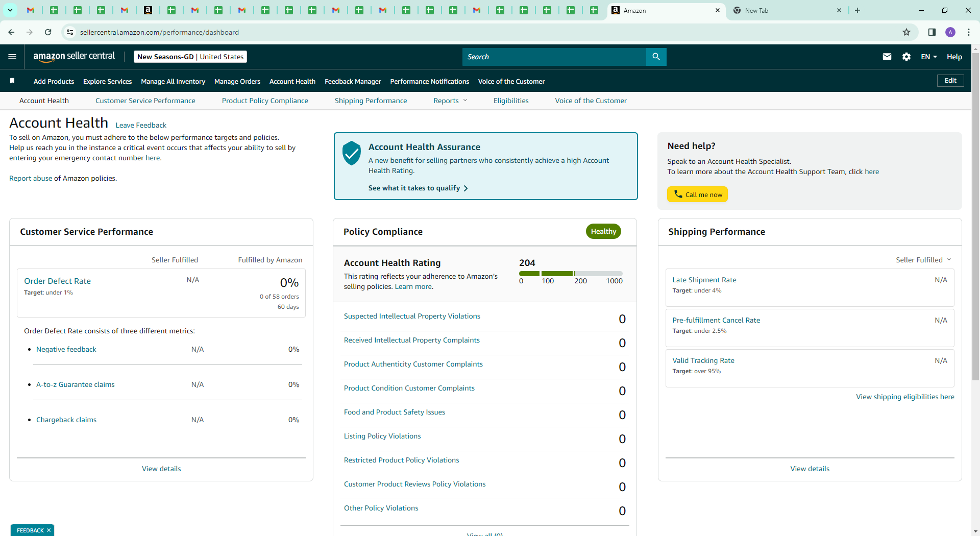
Task: Click the Report abuse link
Action: 31,178
